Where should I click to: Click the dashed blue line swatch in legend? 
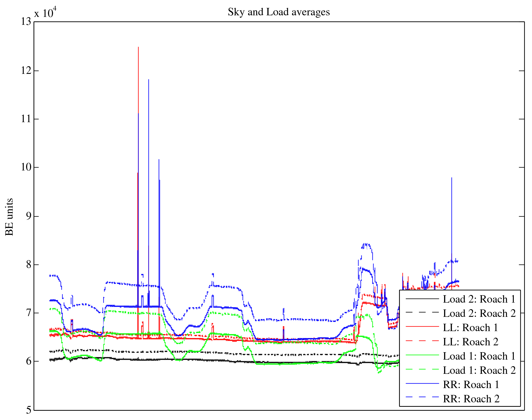coord(422,397)
